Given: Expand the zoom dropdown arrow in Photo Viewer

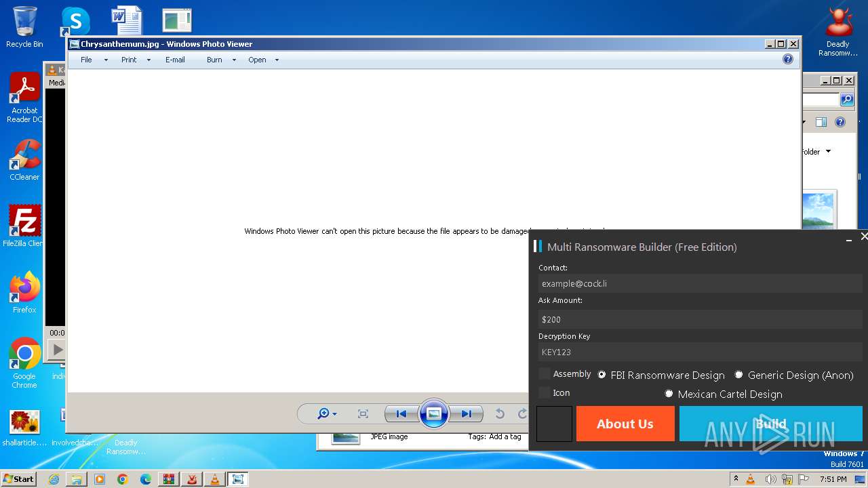Looking at the screenshot, I should coord(334,414).
